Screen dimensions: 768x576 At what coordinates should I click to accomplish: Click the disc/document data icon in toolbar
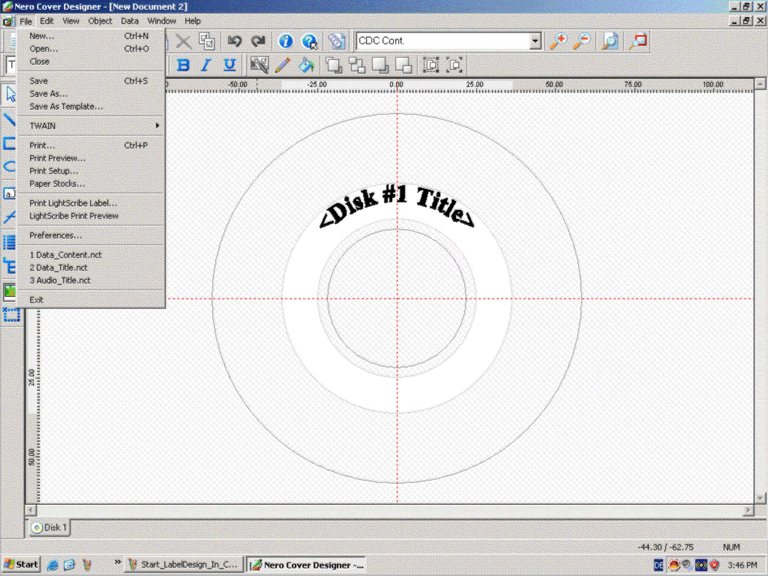(x=336, y=41)
